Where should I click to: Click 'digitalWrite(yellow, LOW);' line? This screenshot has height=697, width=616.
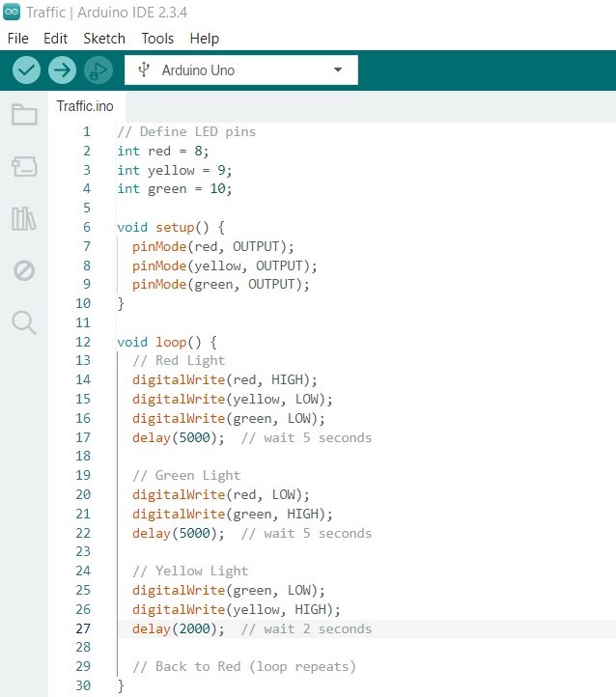point(232,399)
